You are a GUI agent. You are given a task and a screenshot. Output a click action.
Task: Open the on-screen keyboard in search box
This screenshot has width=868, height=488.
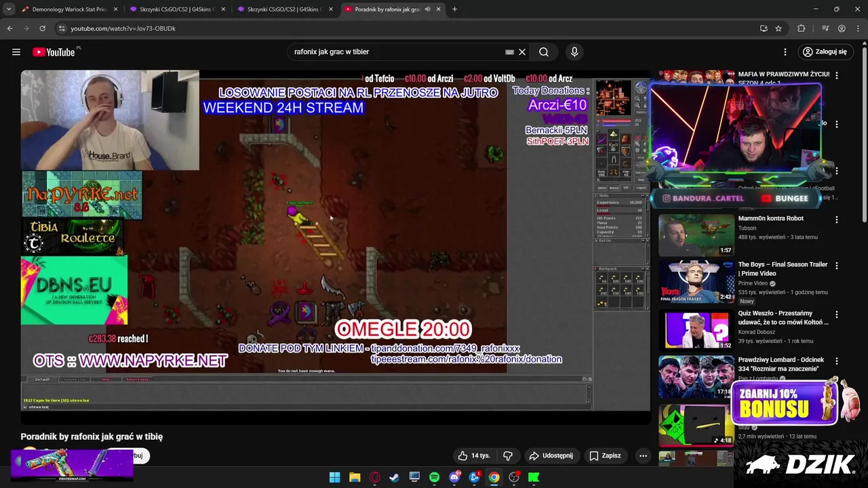[509, 52]
